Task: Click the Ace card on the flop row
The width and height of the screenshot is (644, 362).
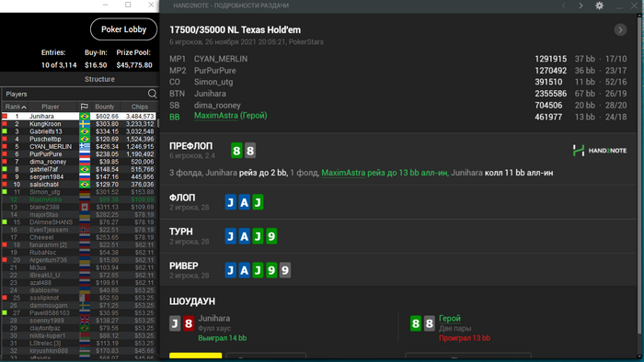Action: point(245,202)
